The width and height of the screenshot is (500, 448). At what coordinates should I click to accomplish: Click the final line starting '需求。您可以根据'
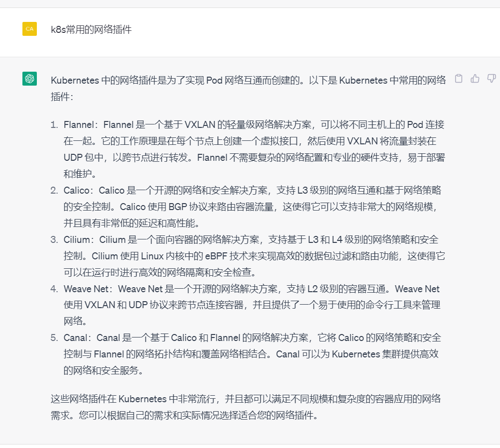pyautogui.click(x=184, y=415)
